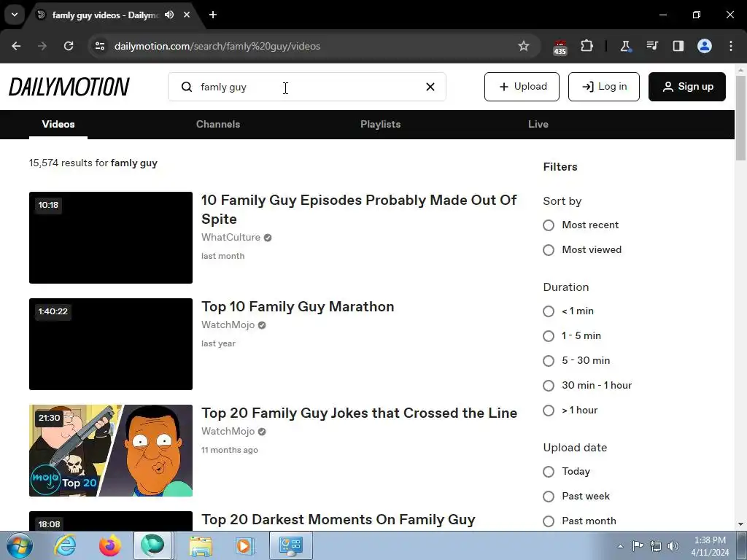Click the browser forward arrow
The height and width of the screenshot is (560, 747).
click(42, 46)
